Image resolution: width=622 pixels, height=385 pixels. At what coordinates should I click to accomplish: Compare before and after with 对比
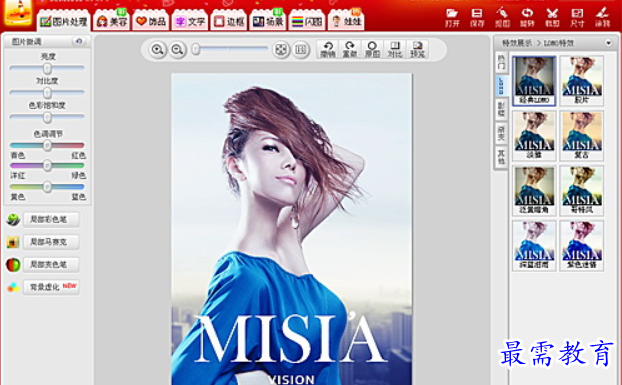tap(395, 49)
